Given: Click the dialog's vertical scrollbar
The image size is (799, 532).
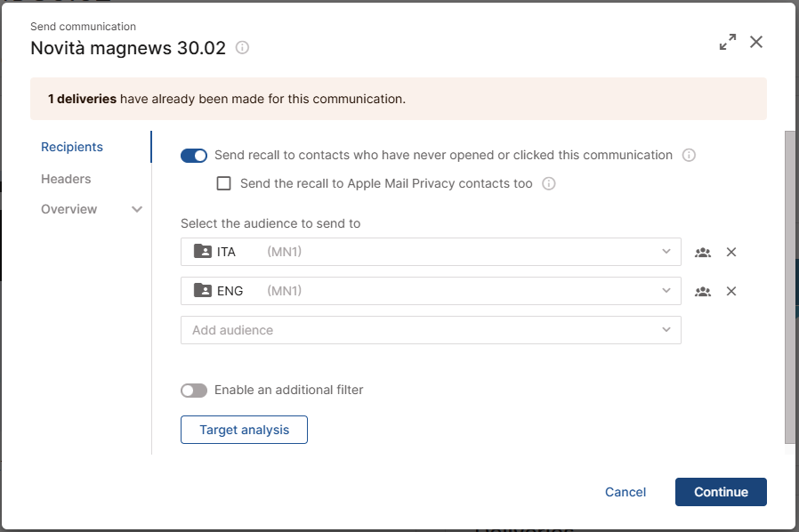Looking at the screenshot, I should (x=789, y=287).
